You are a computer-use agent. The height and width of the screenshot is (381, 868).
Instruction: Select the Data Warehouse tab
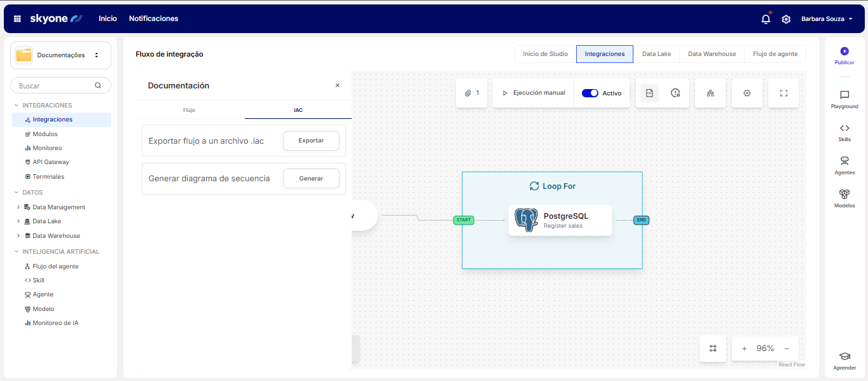coord(712,54)
